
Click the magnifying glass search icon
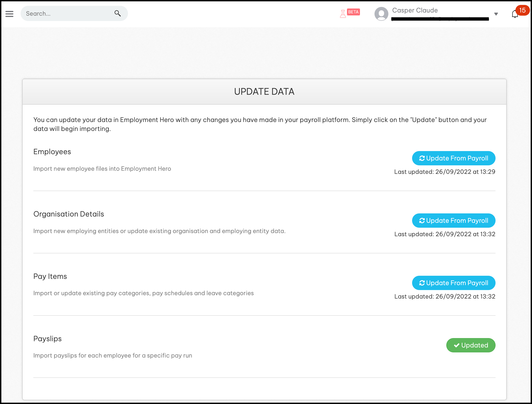click(117, 13)
